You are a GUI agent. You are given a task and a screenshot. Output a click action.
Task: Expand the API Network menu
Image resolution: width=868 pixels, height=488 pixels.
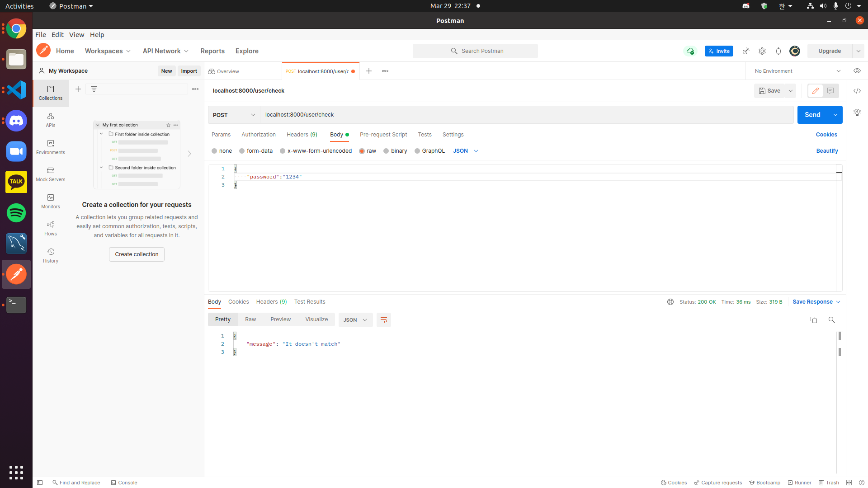pos(165,51)
